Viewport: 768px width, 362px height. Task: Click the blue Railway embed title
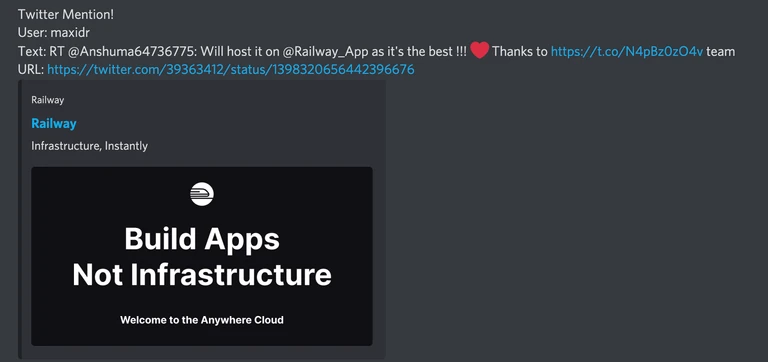pyautogui.click(x=54, y=123)
